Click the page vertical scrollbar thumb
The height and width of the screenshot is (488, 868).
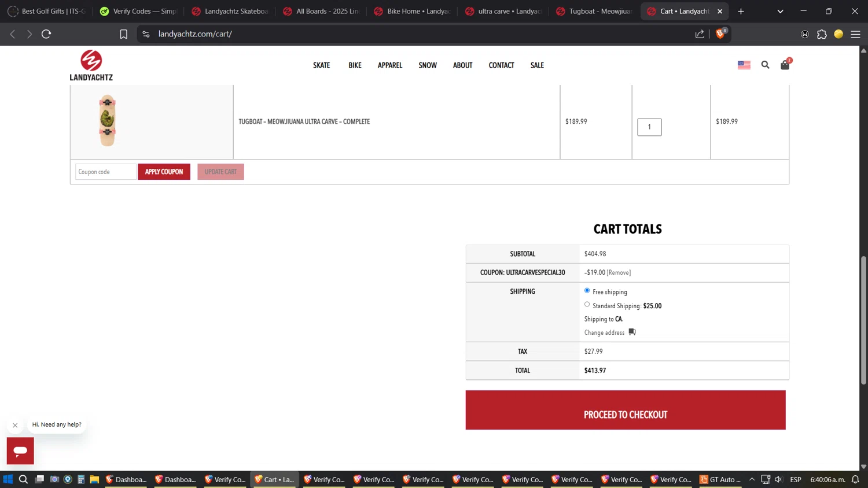863,320
